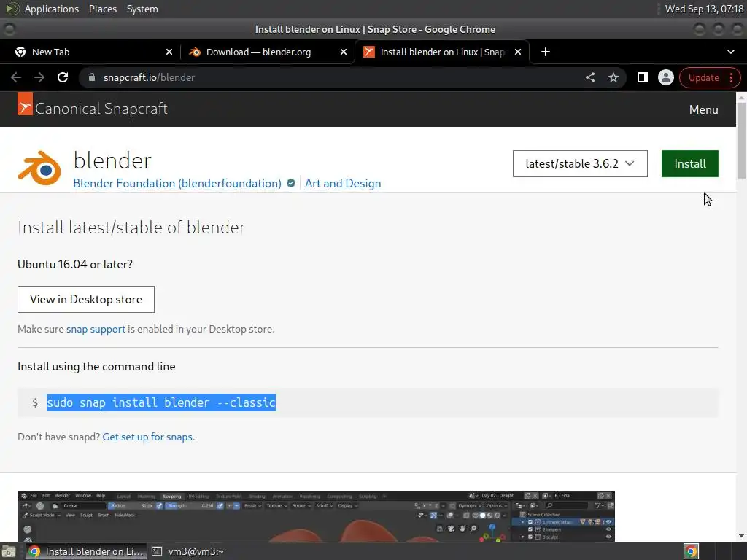Image resolution: width=747 pixels, height=560 pixels.
Task: Click the snapcraft.io/blender address bar
Action: click(333, 77)
